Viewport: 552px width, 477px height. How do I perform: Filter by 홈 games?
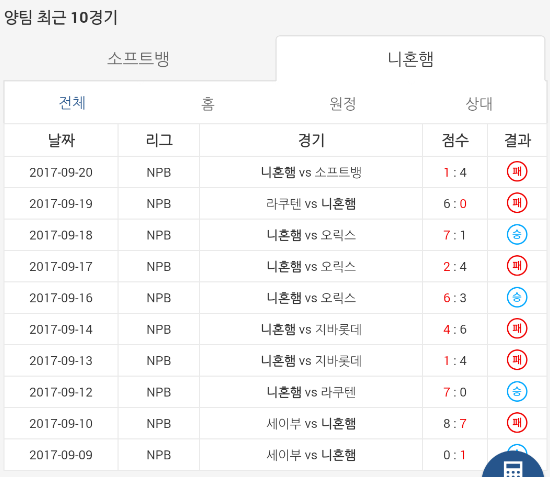(x=208, y=103)
